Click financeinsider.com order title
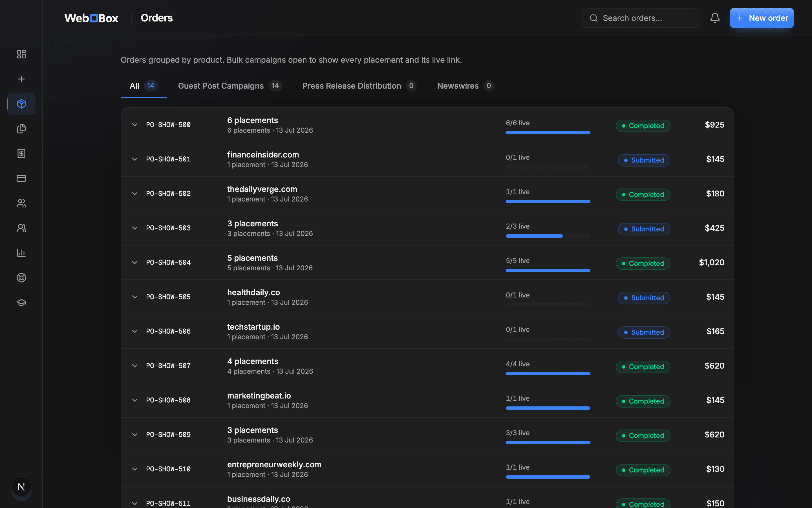This screenshot has height=508, width=812. [263, 155]
